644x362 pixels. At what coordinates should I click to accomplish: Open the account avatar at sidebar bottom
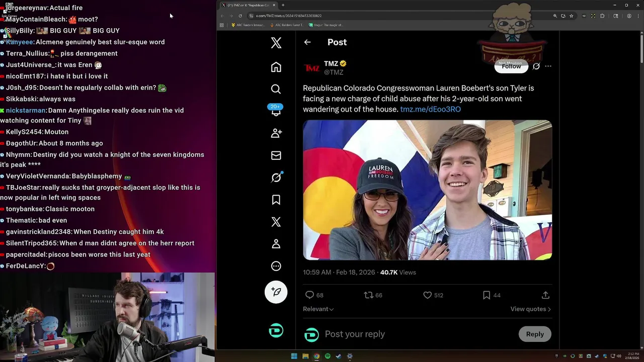(x=276, y=330)
